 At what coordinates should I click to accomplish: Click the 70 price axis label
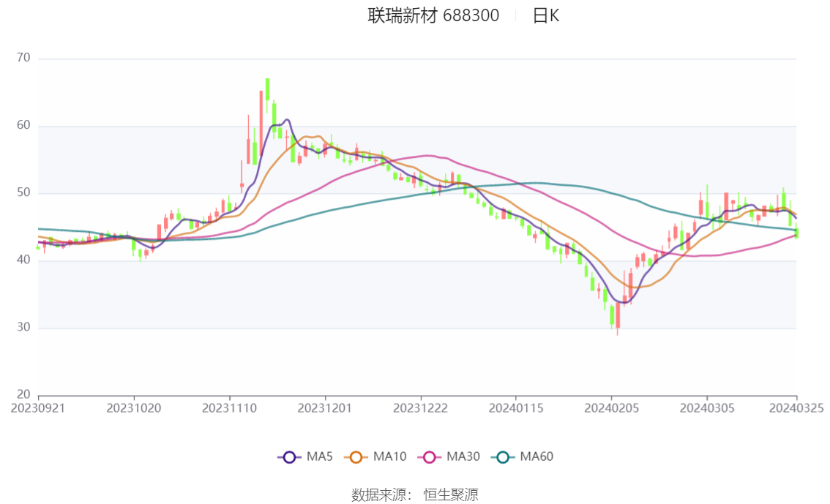pos(23,58)
